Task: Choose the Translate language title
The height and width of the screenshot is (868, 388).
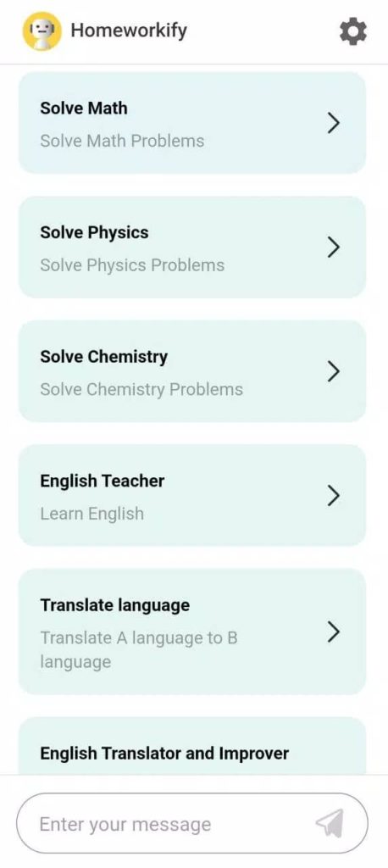Action: pyautogui.click(x=114, y=605)
